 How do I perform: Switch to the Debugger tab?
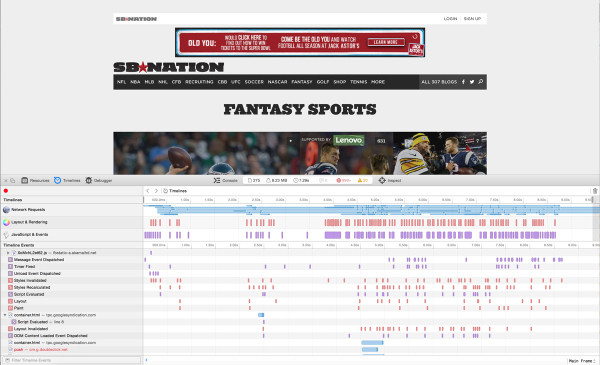[x=99, y=180]
